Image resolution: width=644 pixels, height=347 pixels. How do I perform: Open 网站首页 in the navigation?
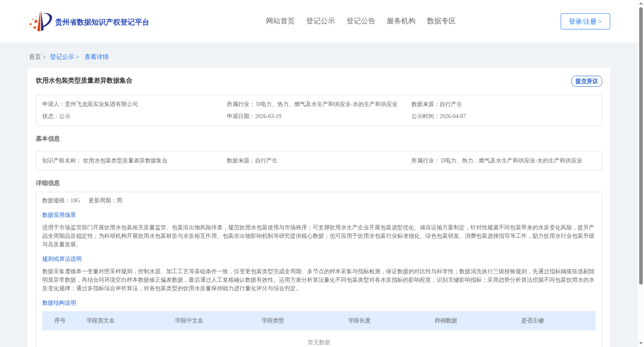280,21
